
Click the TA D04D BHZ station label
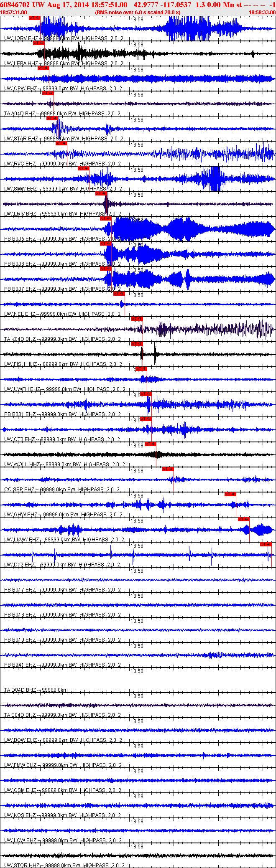20,690
